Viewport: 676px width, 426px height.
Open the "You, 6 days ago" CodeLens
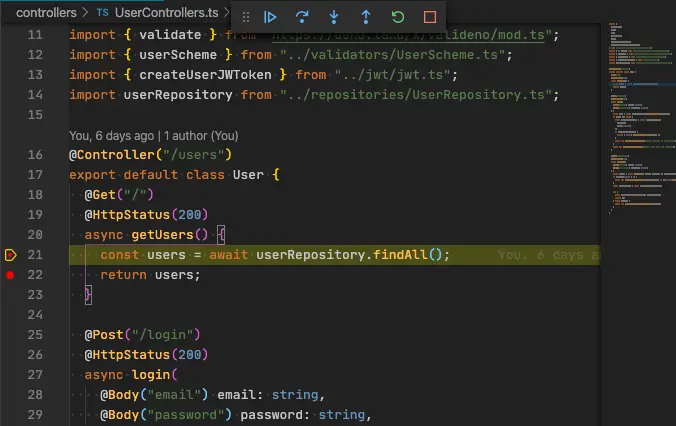111,136
